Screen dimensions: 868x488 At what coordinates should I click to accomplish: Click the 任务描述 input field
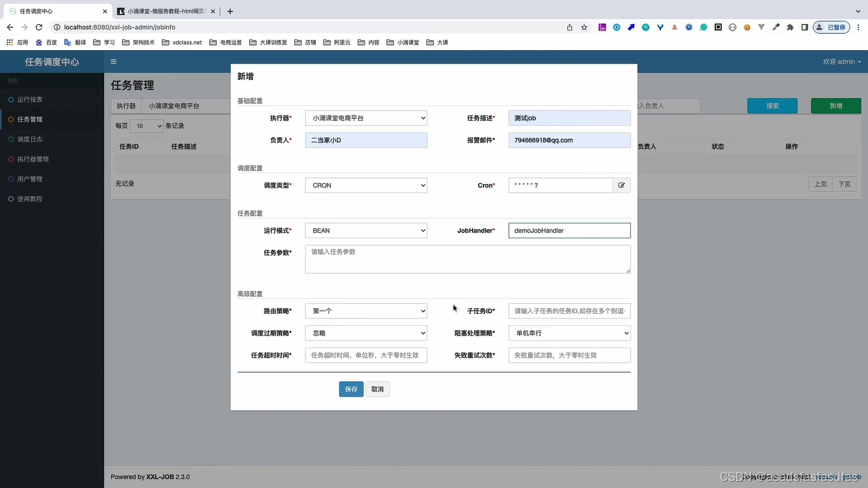pos(569,118)
